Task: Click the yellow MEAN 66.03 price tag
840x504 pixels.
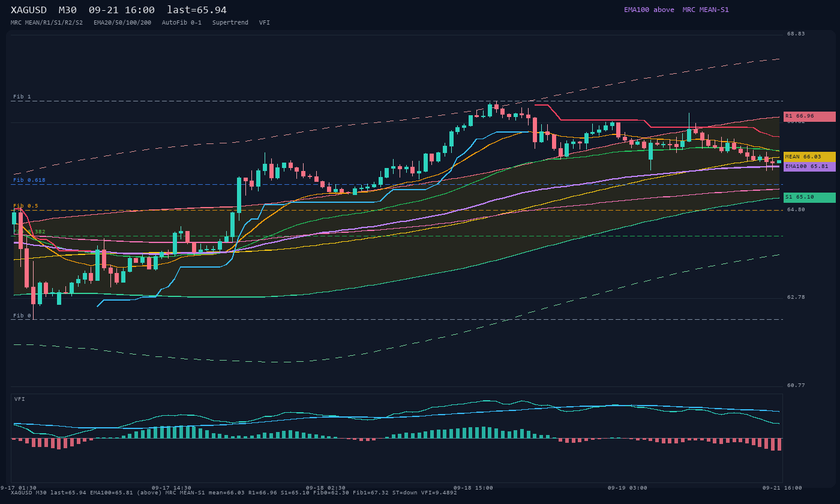Action: pos(809,157)
